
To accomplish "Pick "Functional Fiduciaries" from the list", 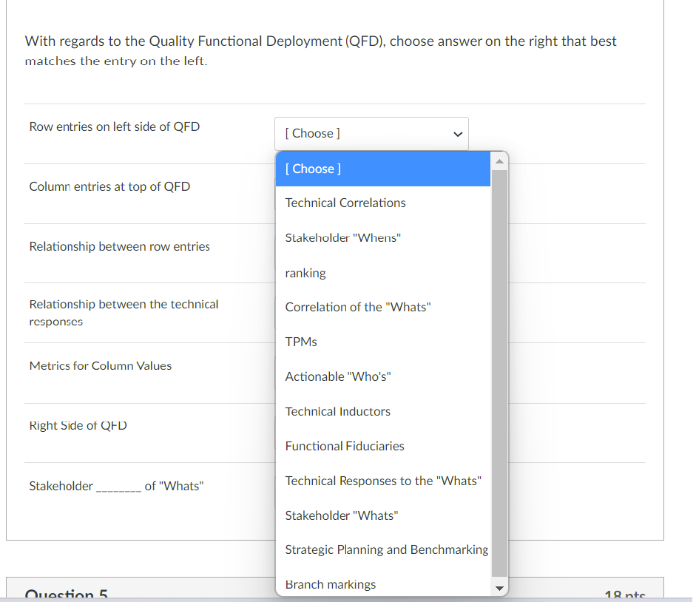I will tap(345, 445).
